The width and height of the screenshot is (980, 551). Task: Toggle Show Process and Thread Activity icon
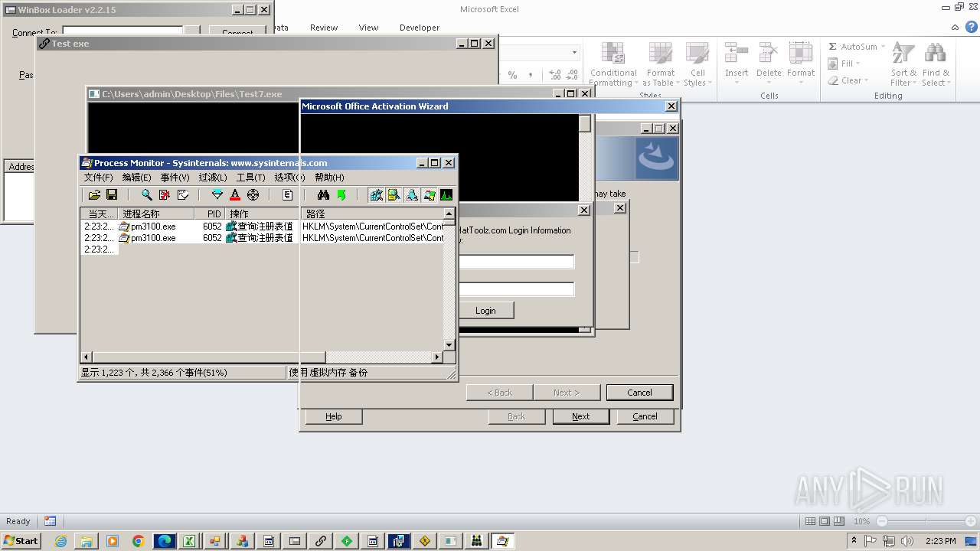coord(429,195)
